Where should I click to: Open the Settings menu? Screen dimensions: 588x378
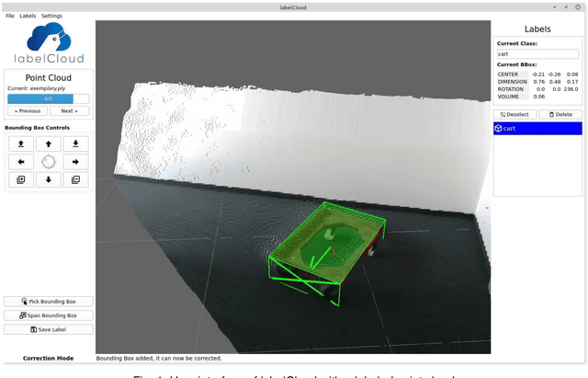tap(51, 16)
